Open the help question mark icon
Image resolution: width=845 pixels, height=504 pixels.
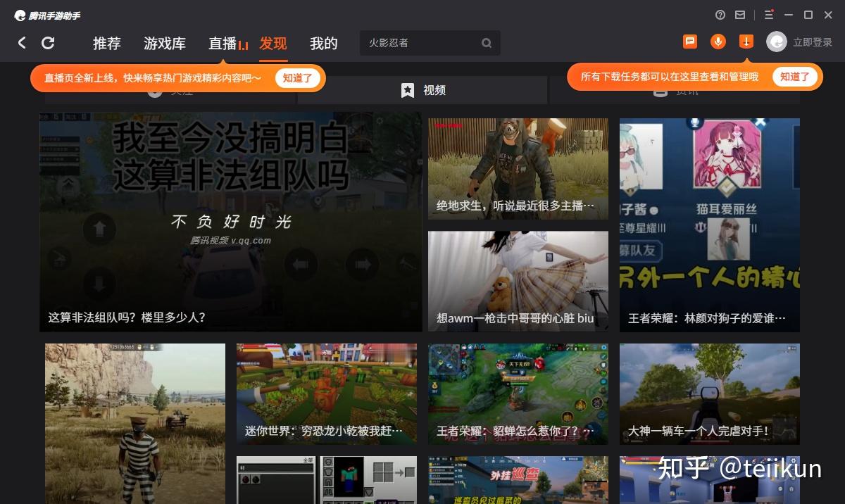720,15
